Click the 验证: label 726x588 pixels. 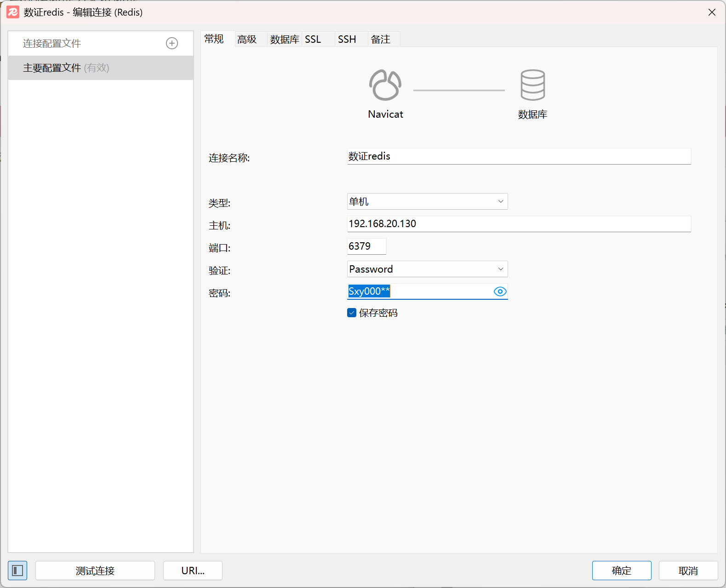pos(220,271)
